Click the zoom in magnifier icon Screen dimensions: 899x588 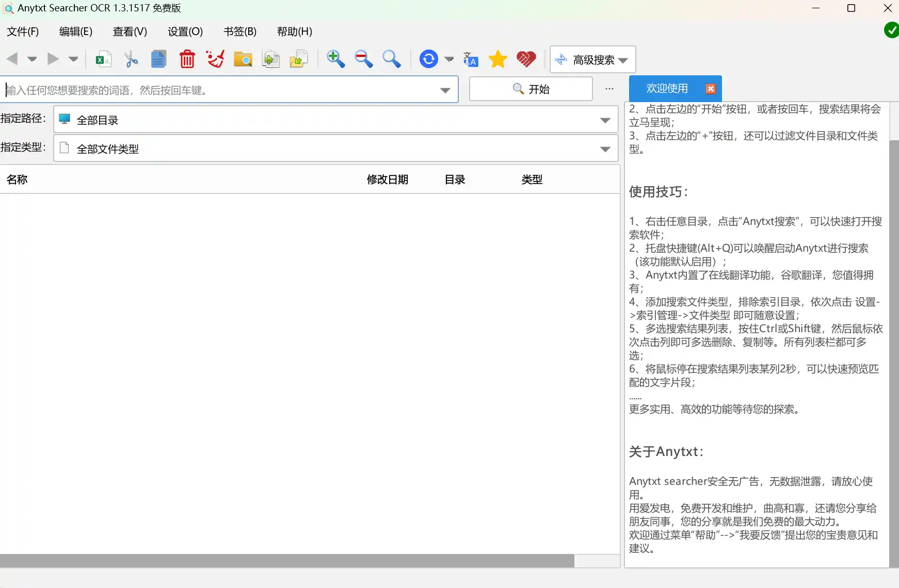click(x=335, y=59)
